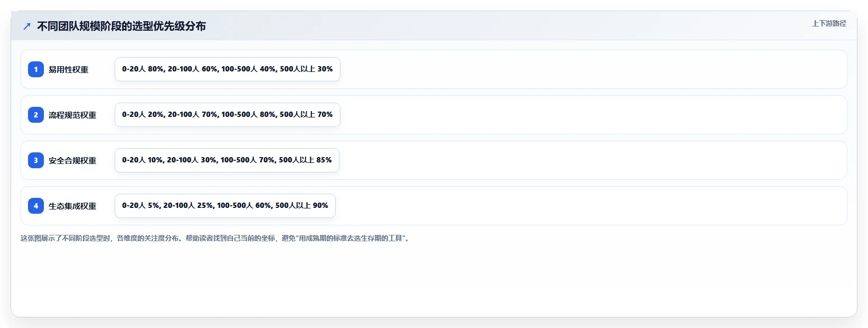Click the value box starting 0-20人 80%
The width and height of the screenshot is (868, 328).
pos(227,69)
